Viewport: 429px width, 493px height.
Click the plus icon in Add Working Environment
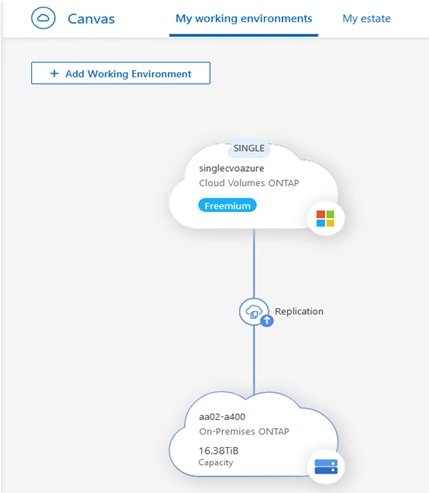pos(54,73)
